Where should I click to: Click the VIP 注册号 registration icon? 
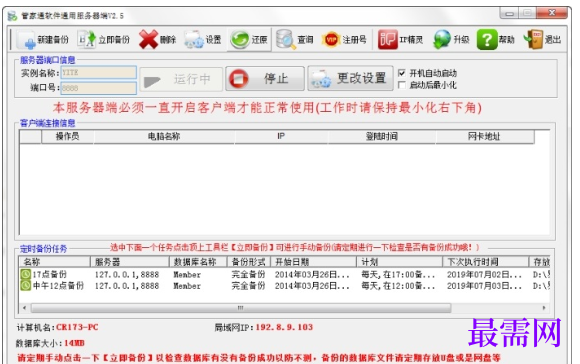coord(331,40)
